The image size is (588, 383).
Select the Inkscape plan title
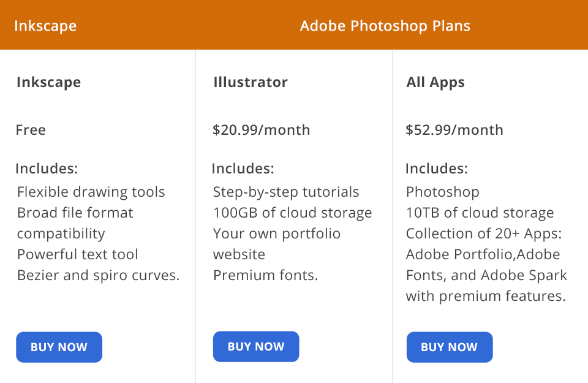pyautogui.click(x=48, y=82)
